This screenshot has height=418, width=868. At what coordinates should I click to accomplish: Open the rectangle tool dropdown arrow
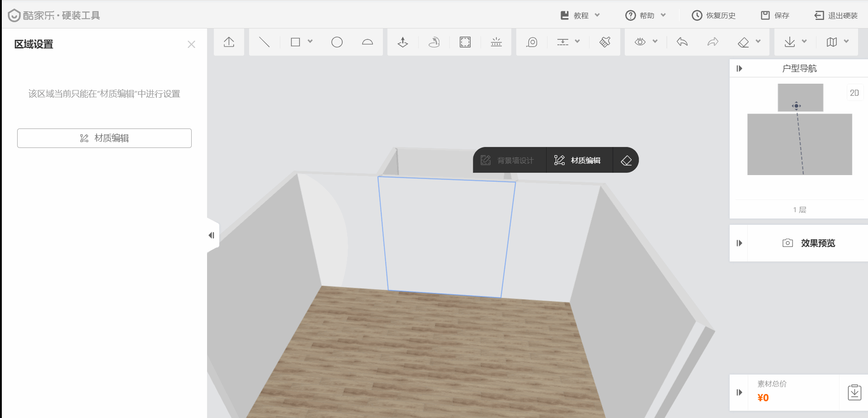tap(310, 42)
